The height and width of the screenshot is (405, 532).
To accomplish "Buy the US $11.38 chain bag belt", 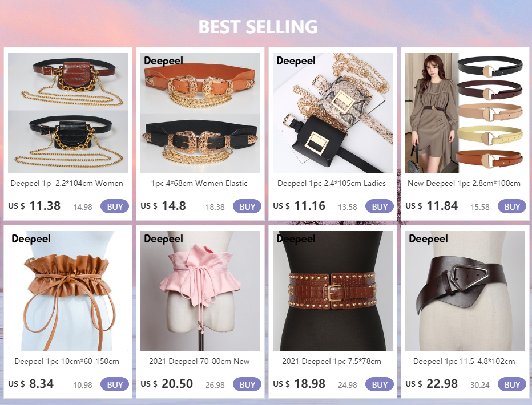I will pyautogui.click(x=115, y=206).
